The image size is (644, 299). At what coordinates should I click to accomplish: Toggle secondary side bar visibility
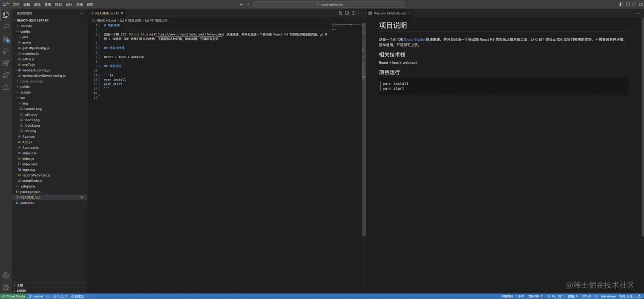point(635,4)
